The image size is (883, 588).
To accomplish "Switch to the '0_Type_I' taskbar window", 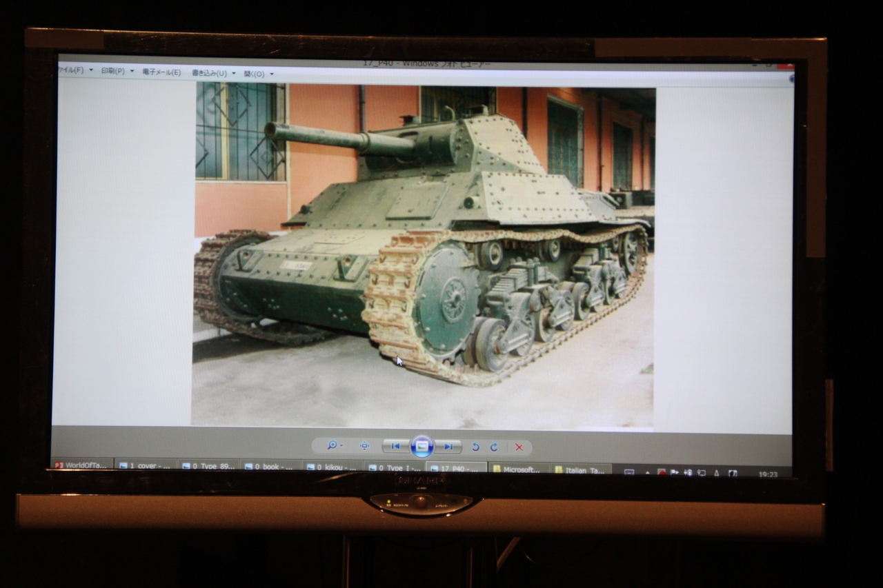I will pos(395,468).
